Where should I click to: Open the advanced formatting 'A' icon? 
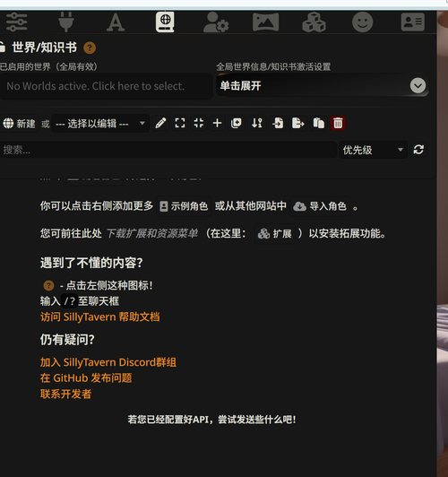coord(116,22)
